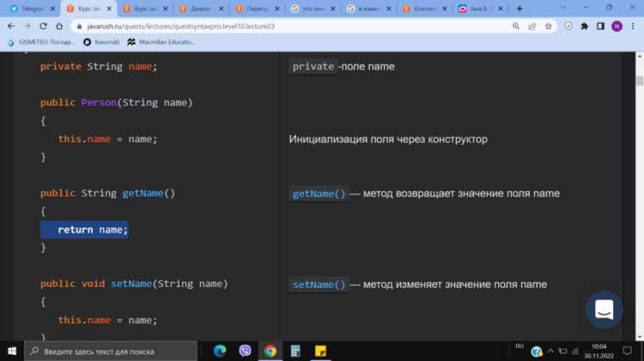
Task: Open the shield extension icon
Action: click(568, 26)
